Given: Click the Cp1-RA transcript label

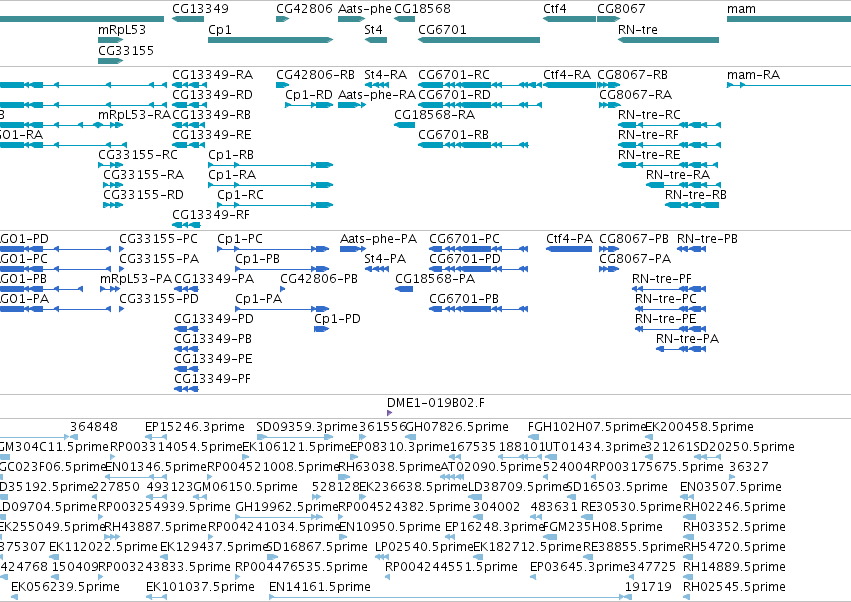Looking at the screenshot, I should pyautogui.click(x=232, y=175).
